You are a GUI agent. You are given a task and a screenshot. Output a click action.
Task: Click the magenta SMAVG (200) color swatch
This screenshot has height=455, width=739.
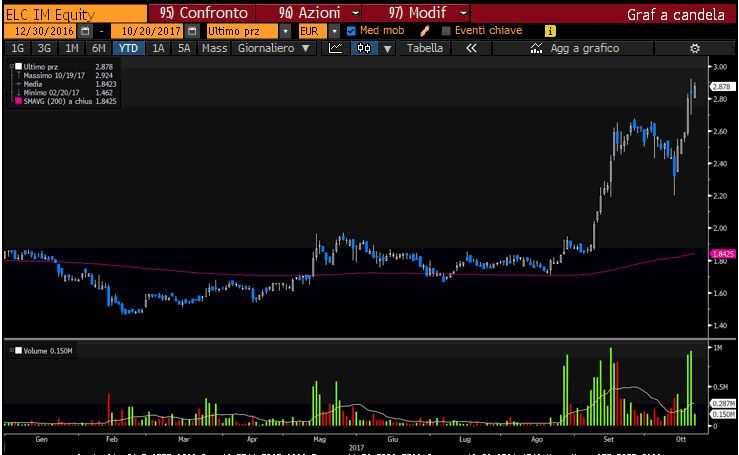tap(18, 101)
